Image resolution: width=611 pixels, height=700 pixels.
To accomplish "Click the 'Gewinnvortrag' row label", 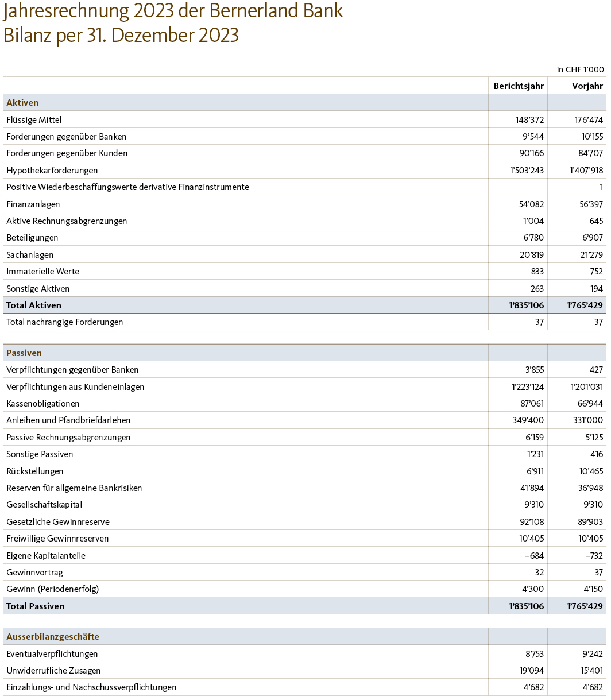I will (34, 573).
